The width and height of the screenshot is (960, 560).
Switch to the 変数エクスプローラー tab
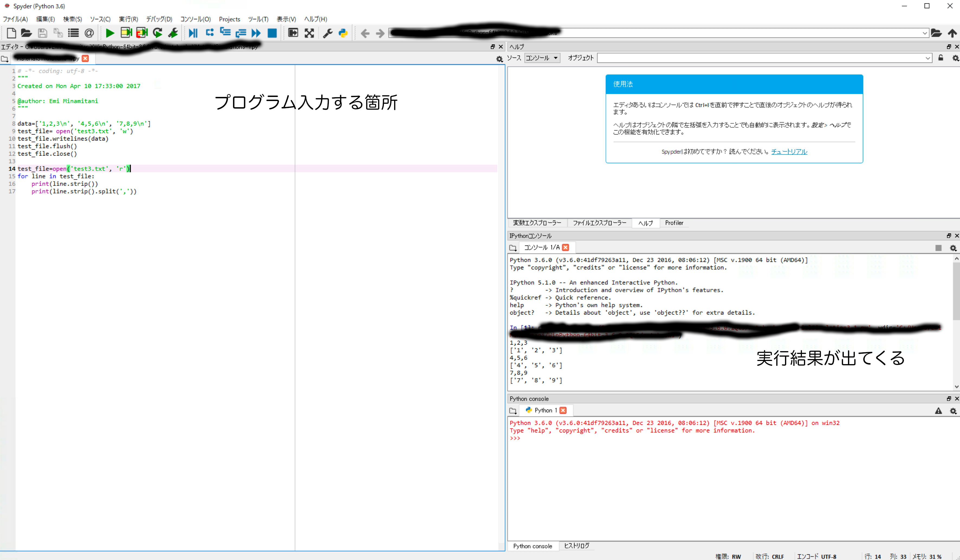[537, 223]
